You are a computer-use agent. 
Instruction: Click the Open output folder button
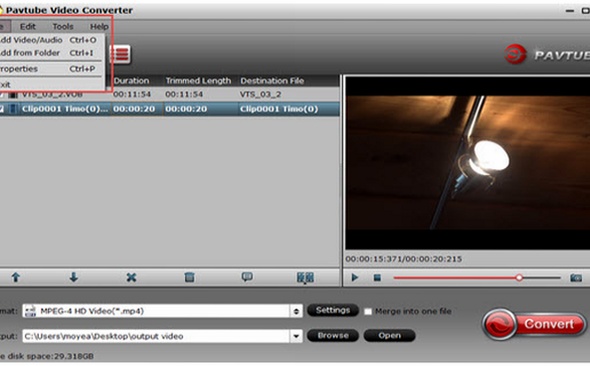[x=389, y=336]
